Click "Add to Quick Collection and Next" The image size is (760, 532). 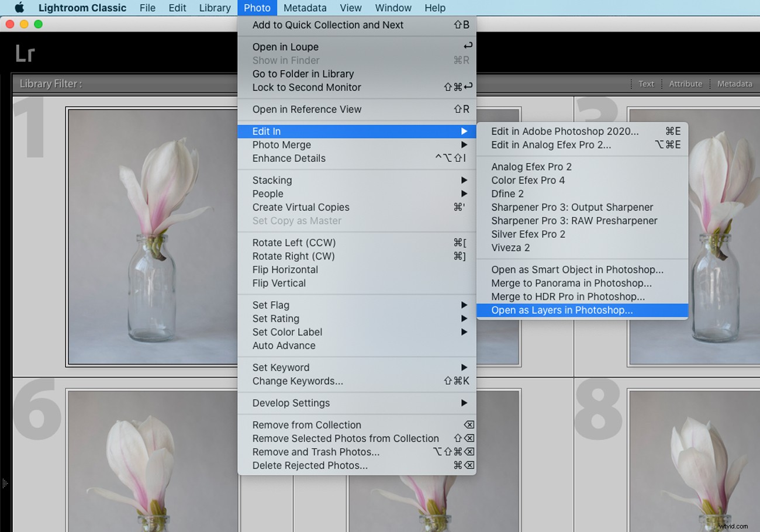tap(327, 25)
